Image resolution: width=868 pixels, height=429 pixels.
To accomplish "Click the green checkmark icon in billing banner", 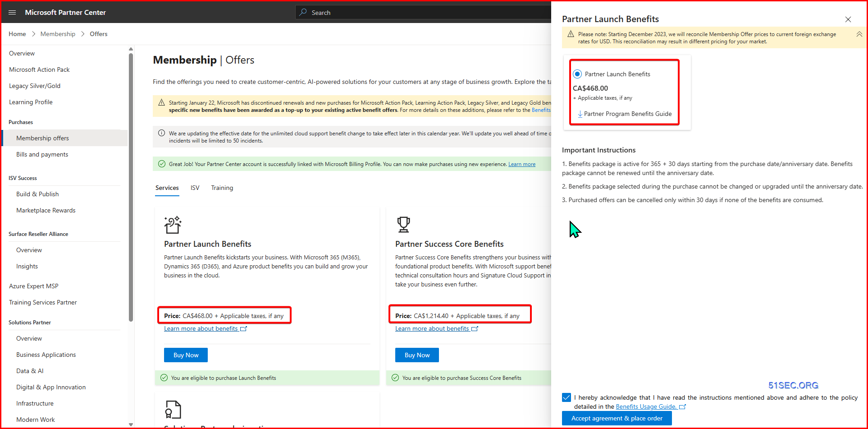I will point(162,164).
